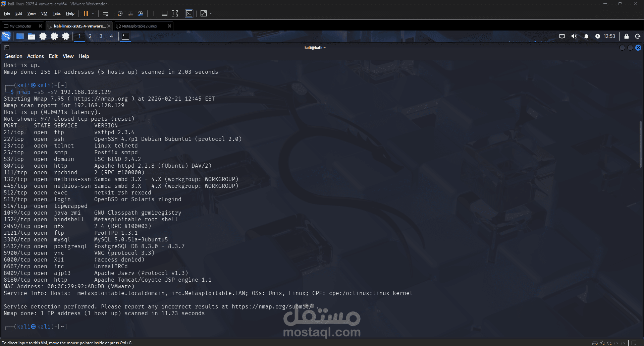Pause the virtual machine with the orange pause button
Image resolution: width=644 pixels, height=346 pixels.
(x=86, y=13)
